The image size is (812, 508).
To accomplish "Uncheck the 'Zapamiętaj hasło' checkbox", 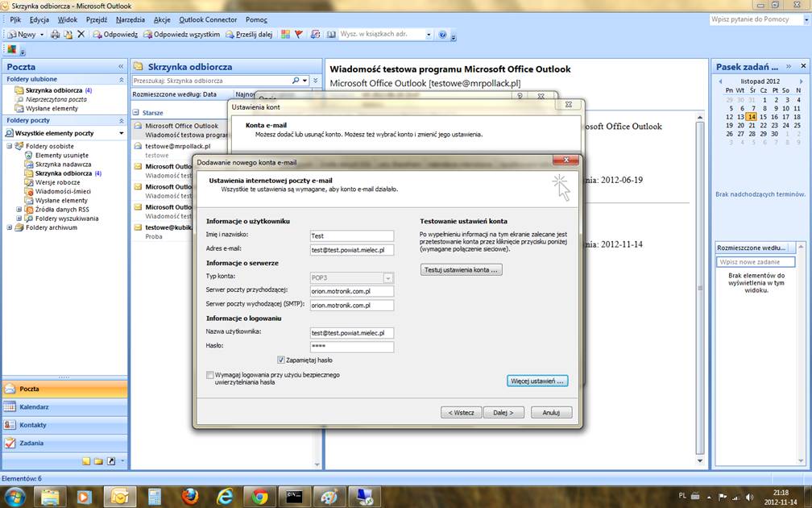I will click(281, 360).
